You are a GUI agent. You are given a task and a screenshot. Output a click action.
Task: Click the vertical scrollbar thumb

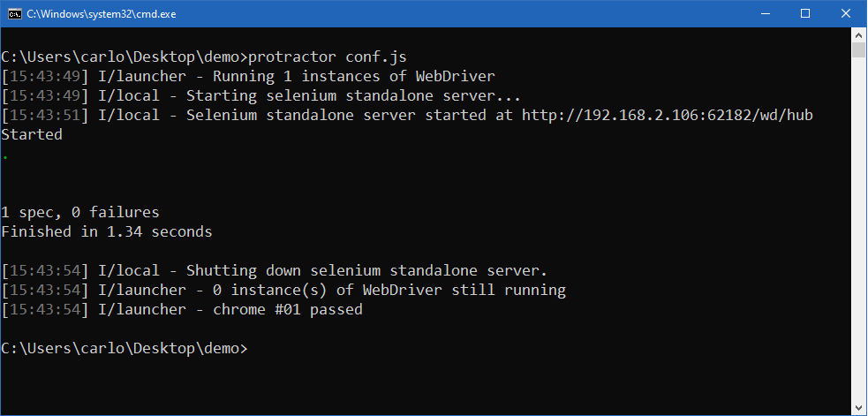tap(858, 49)
